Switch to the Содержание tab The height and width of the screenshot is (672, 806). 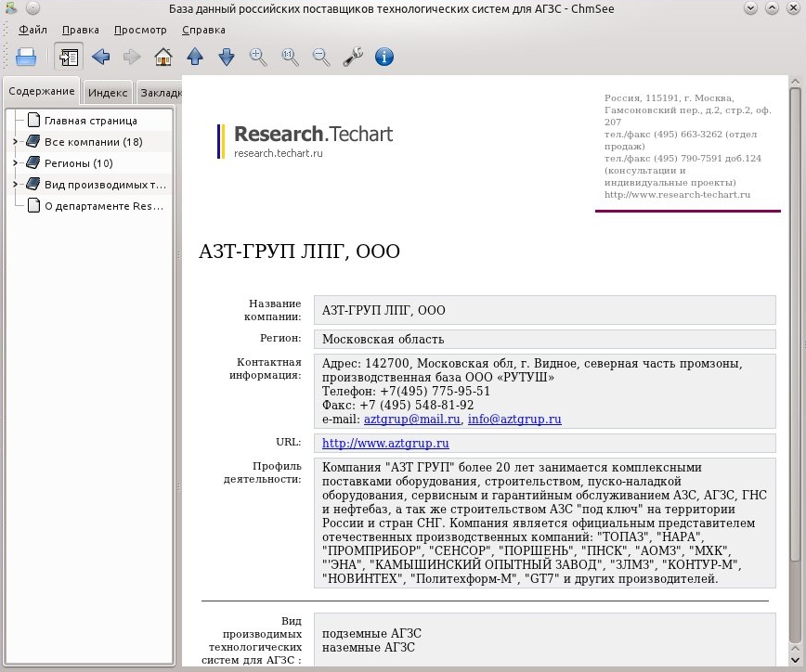[42, 91]
